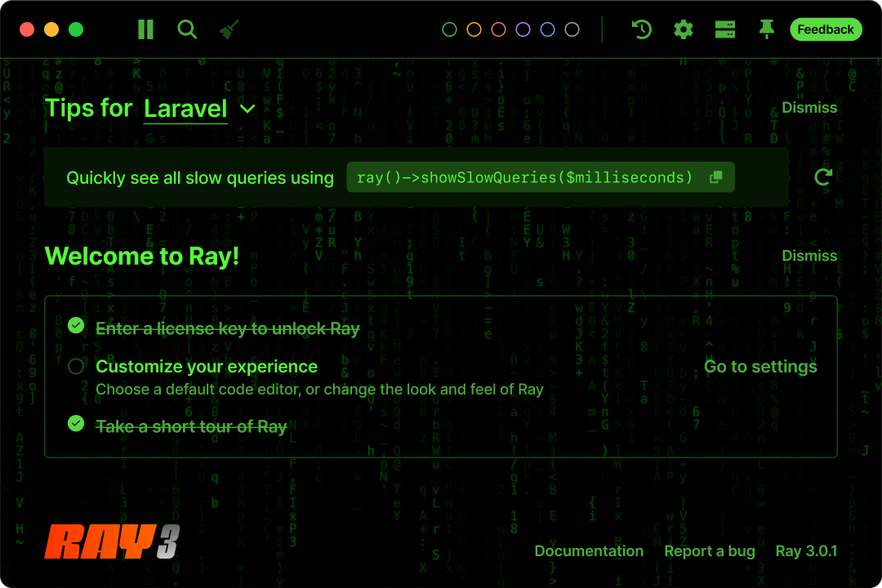Click the Feedback button
The height and width of the screenshot is (588, 882).
click(x=825, y=29)
